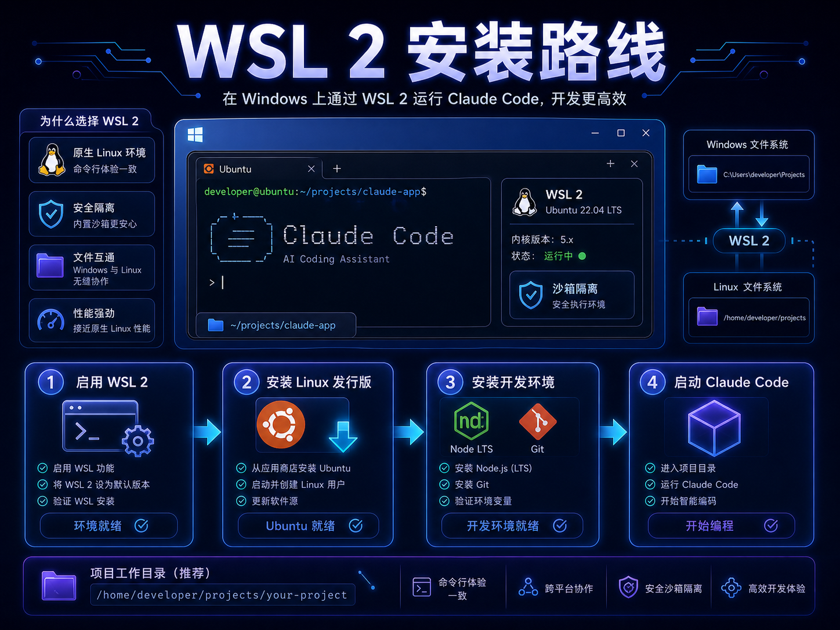Click the 开始编程 button

(x=721, y=526)
